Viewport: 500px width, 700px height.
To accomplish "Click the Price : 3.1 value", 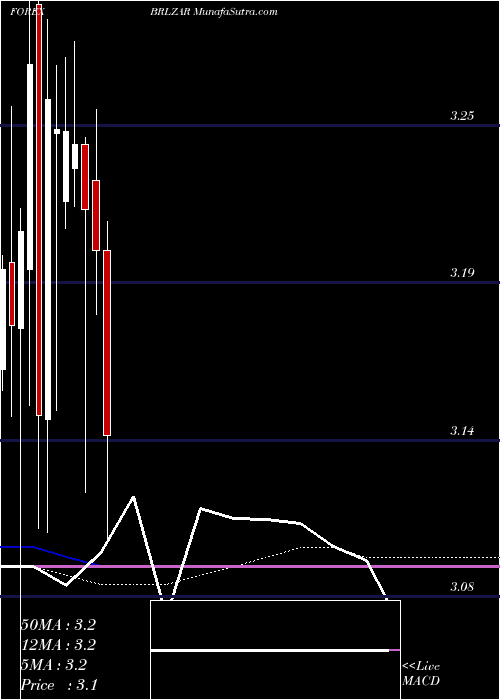I will tap(59, 685).
